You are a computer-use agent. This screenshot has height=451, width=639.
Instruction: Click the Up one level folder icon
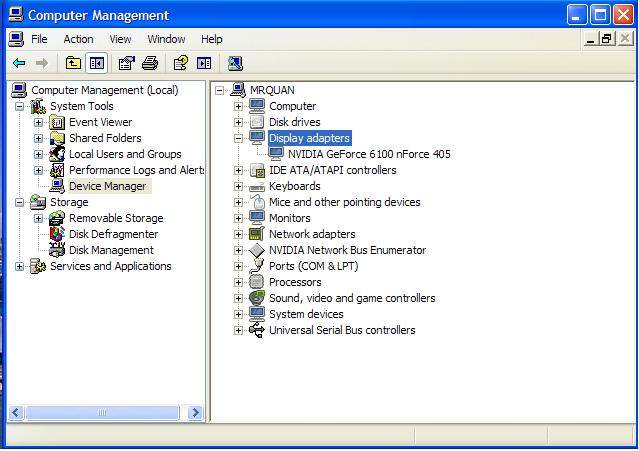(73, 63)
